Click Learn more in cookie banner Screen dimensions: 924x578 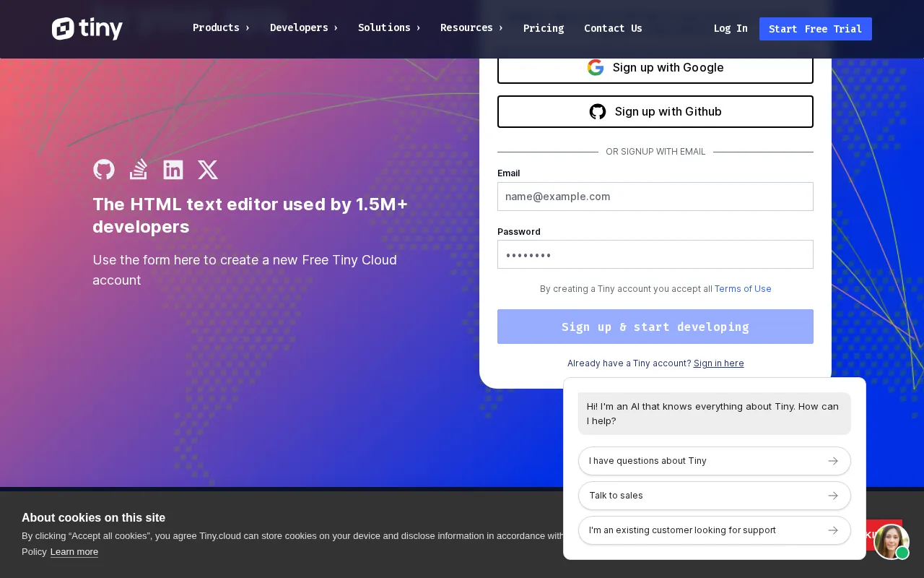[x=74, y=552]
